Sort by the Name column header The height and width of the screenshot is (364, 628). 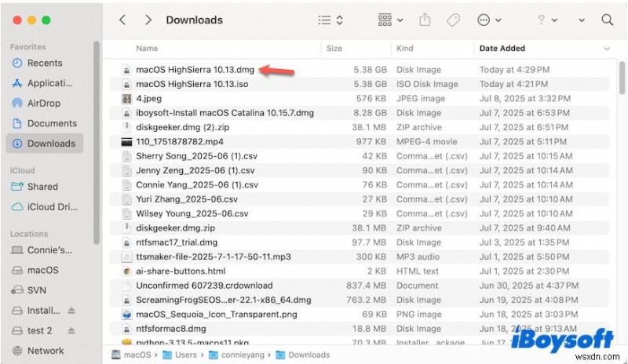[x=147, y=49]
